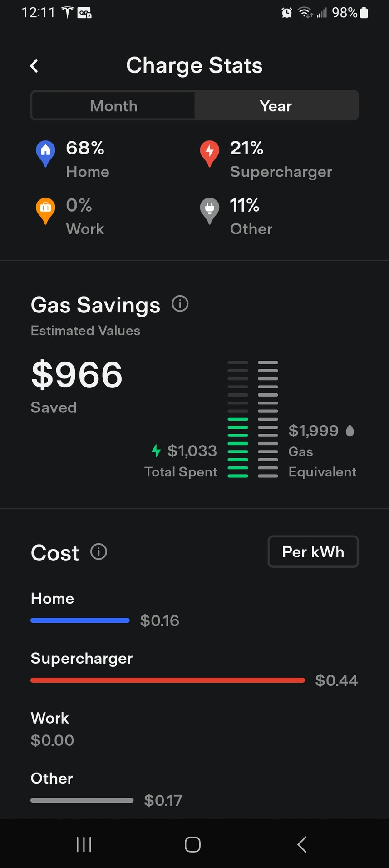Open the Gas Savings info icon

pyautogui.click(x=180, y=304)
